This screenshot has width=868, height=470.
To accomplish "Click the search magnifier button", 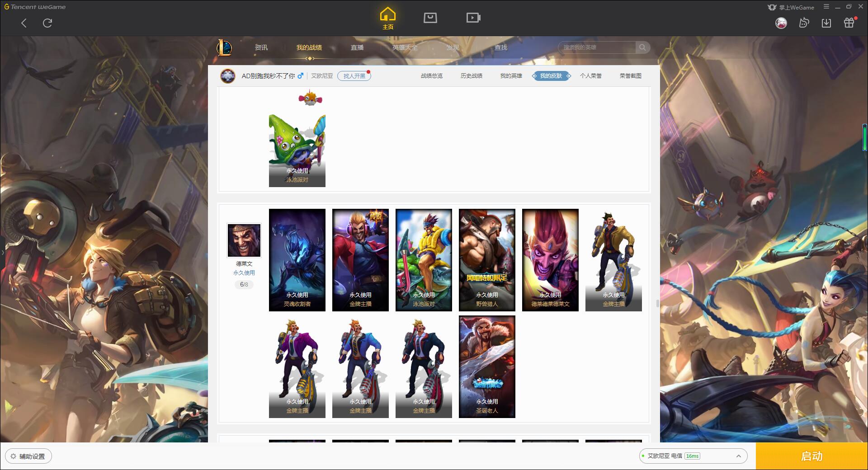I will tap(642, 47).
